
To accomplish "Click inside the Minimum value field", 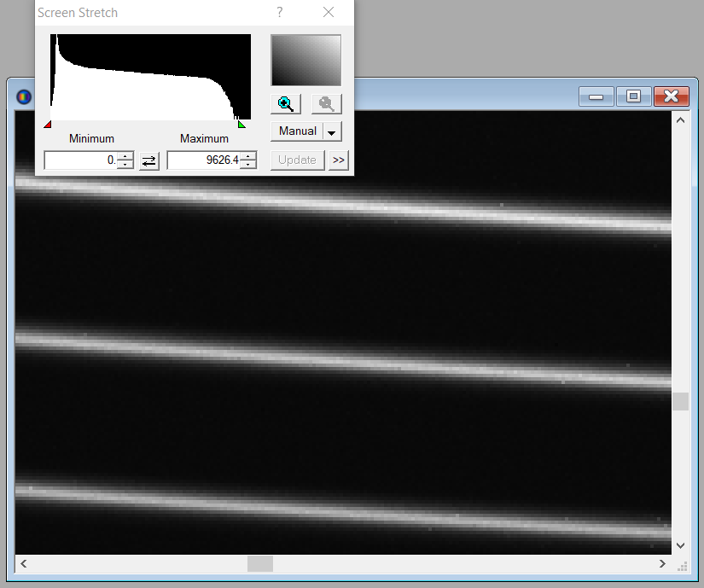I will (80, 160).
